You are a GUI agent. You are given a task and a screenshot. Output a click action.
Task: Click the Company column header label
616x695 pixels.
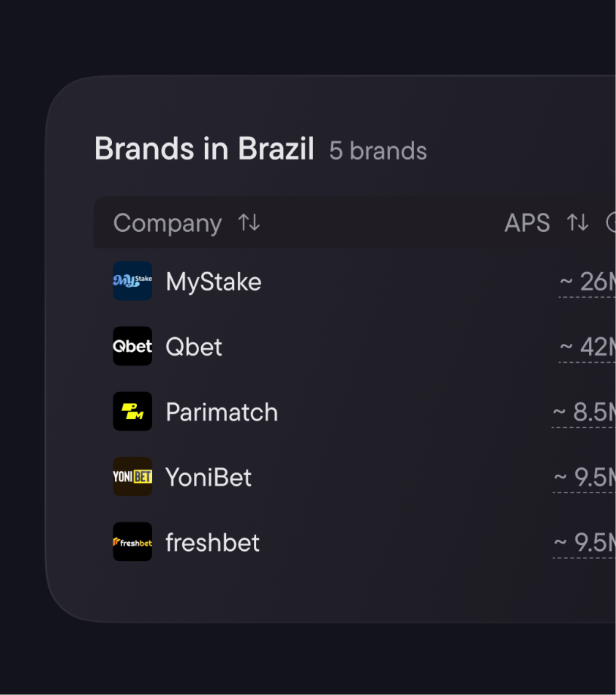click(168, 223)
